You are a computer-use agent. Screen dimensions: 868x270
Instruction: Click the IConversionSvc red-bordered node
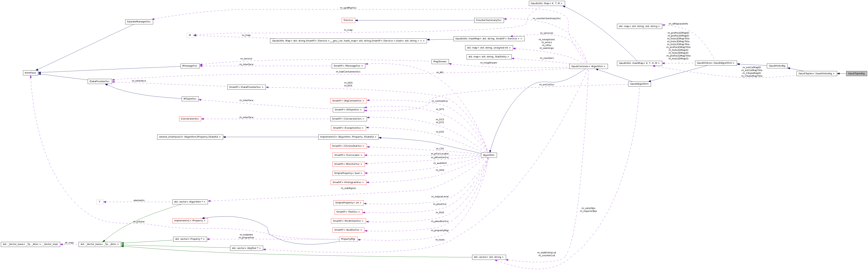(190, 118)
